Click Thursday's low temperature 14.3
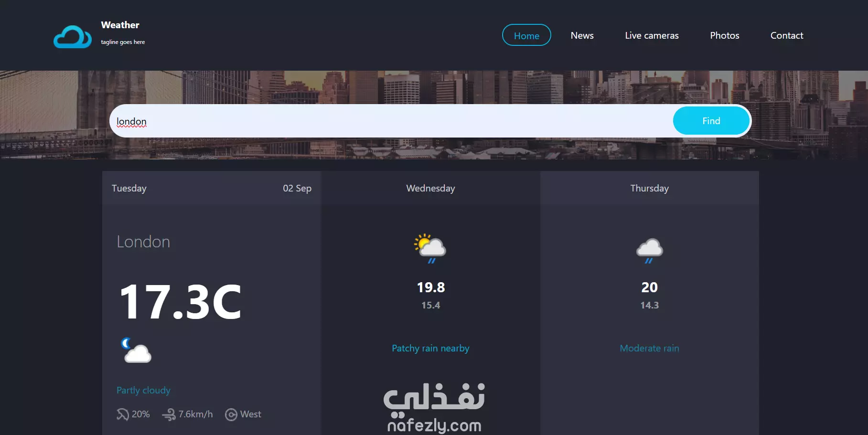Image resolution: width=868 pixels, height=435 pixels. [x=649, y=305]
